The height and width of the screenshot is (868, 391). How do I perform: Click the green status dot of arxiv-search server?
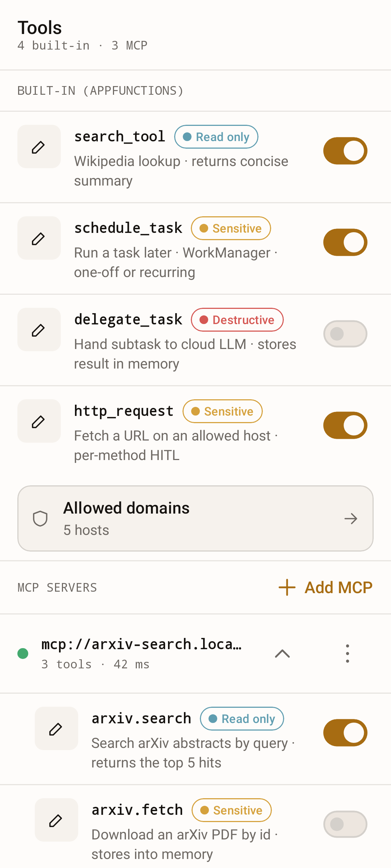23,654
